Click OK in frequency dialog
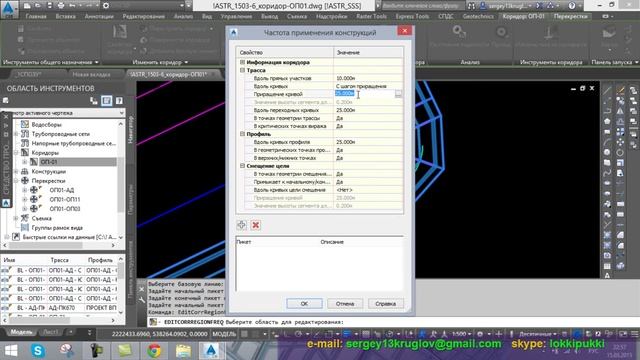The width and height of the screenshot is (640, 360). (x=304, y=304)
